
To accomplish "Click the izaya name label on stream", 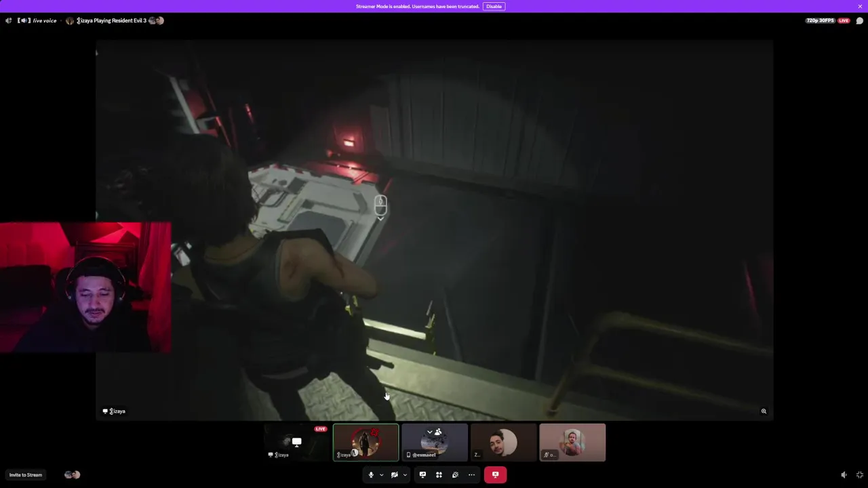I will 114,411.
